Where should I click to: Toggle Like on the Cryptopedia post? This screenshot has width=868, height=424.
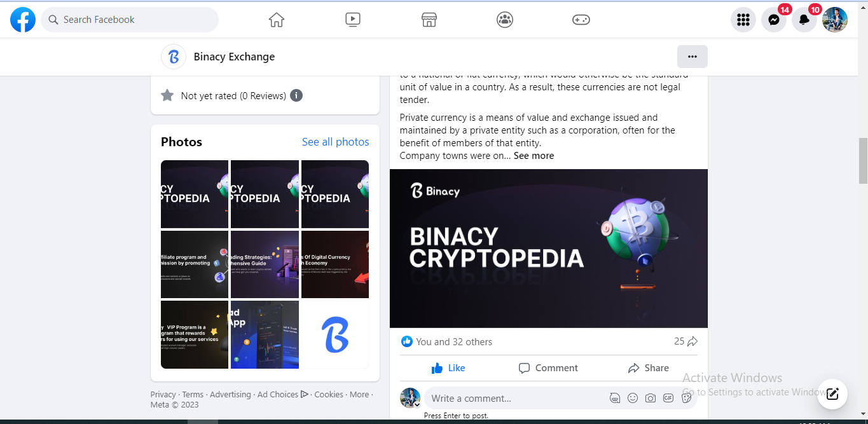tap(448, 368)
